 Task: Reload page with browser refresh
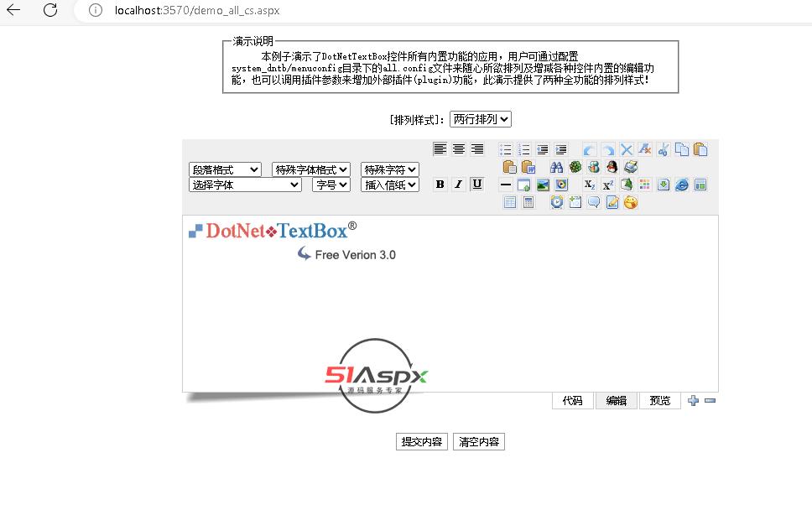pos(50,10)
